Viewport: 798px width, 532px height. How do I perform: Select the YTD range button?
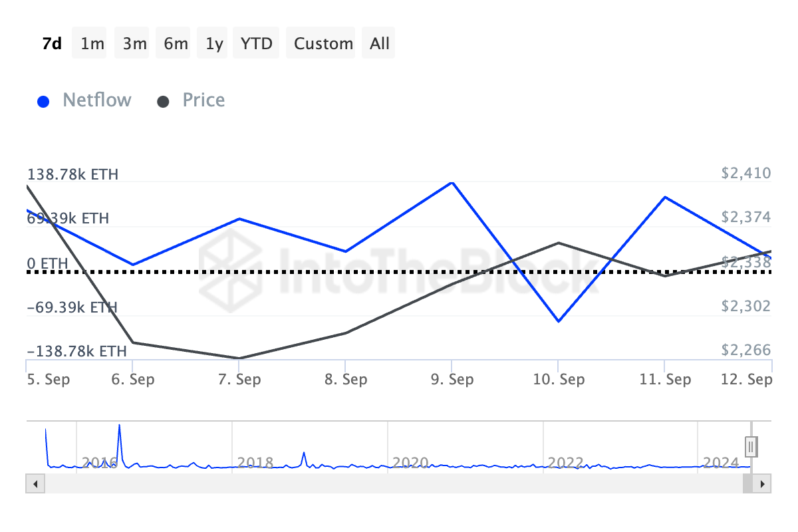[x=256, y=44]
